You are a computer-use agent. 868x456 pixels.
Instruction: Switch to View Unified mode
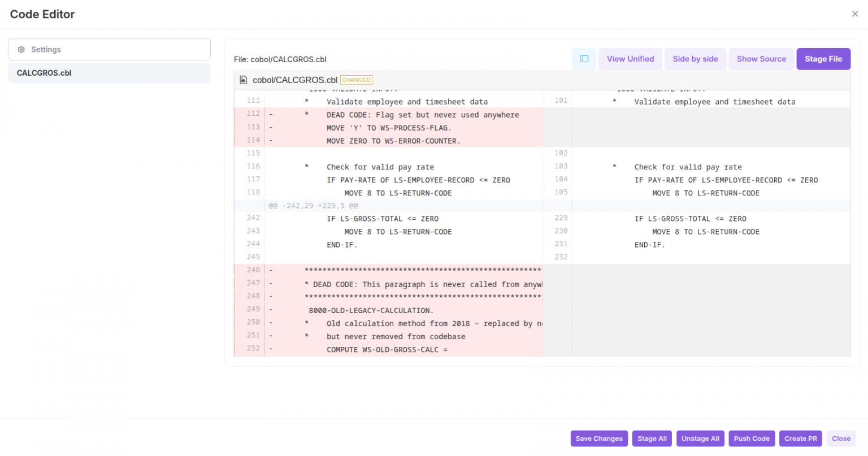point(630,59)
